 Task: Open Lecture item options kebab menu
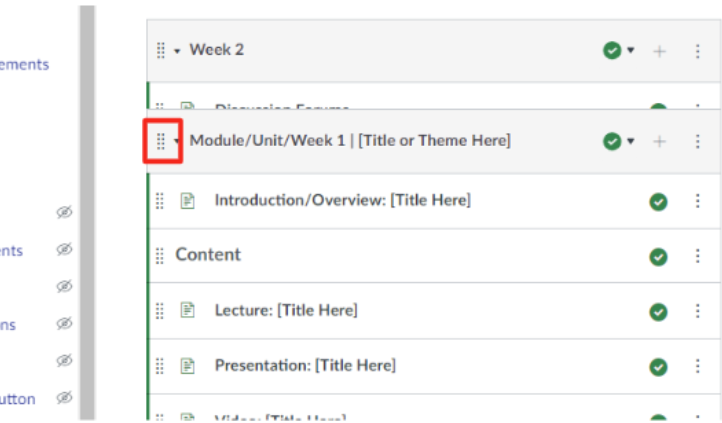pyautogui.click(x=698, y=311)
